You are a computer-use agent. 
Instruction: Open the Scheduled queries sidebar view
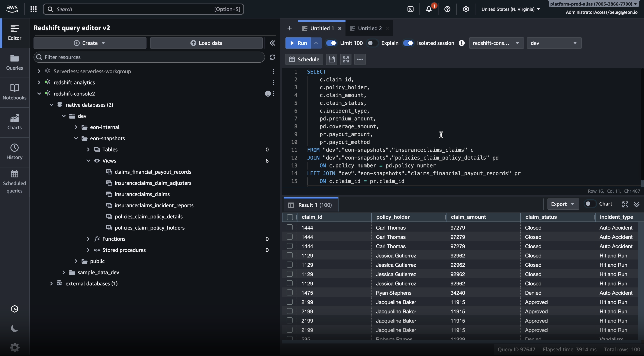tap(14, 181)
